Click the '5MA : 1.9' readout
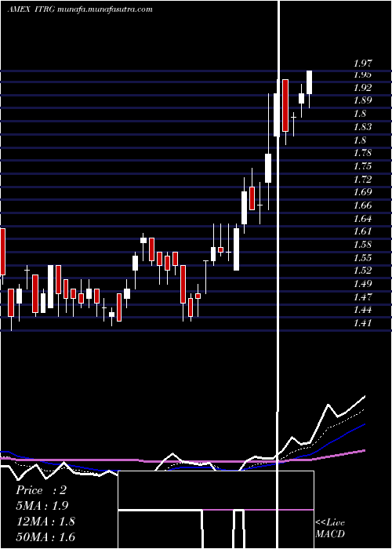 tap(42, 506)
